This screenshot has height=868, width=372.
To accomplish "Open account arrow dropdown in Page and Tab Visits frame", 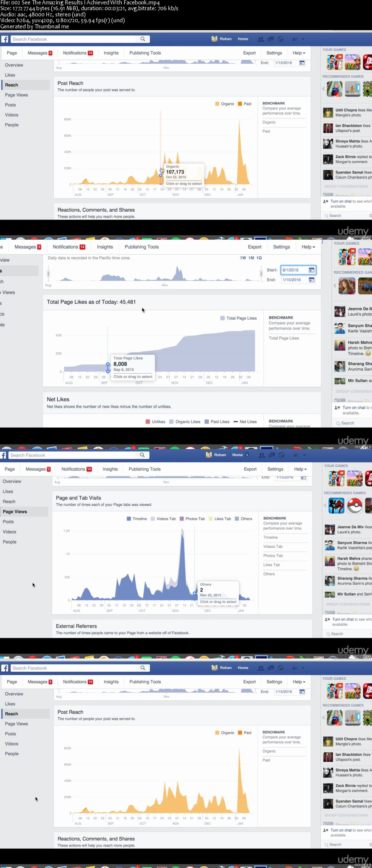I will click(x=304, y=455).
